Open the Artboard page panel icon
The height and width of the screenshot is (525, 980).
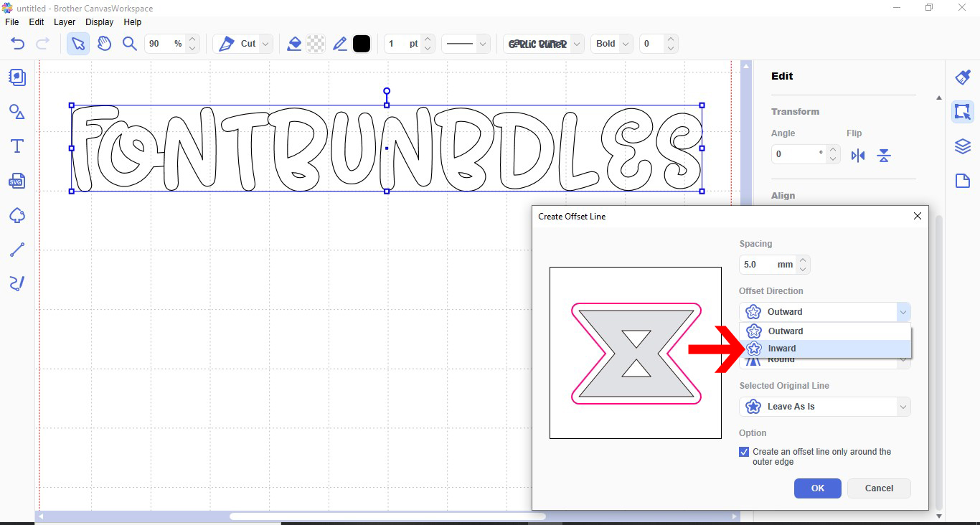click(962, 181)
